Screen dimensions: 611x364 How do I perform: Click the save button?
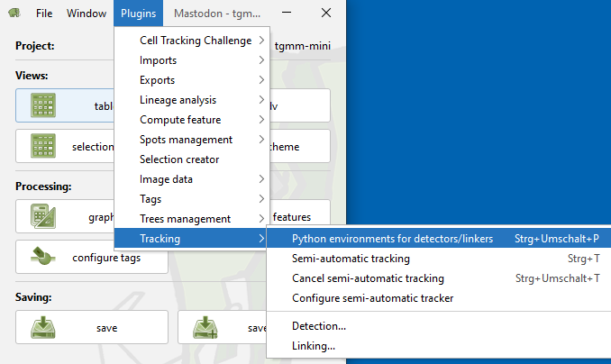pyautogui.click(x=92, y=327)
